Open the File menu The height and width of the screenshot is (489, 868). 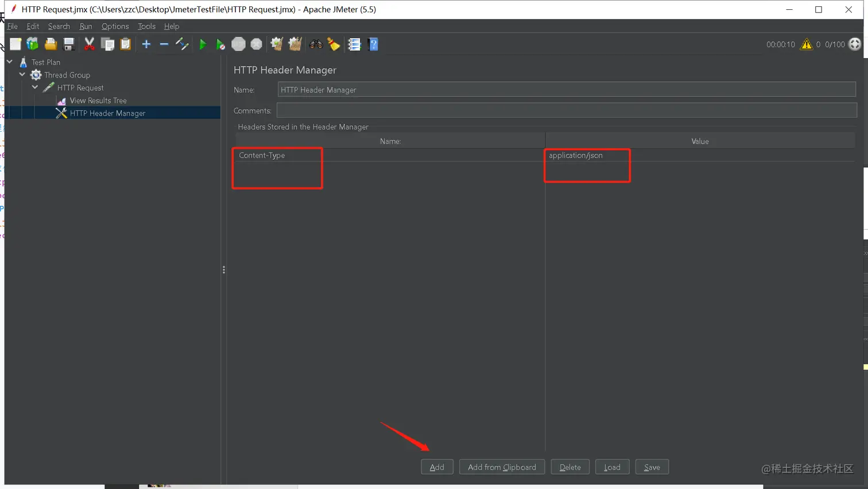(x=12, y=26)
